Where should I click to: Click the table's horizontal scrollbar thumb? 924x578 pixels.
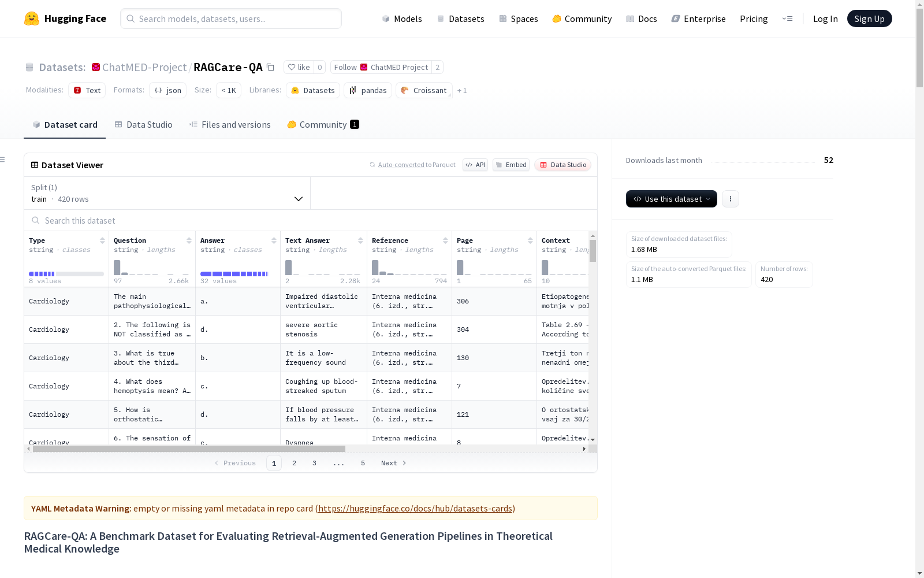coord(189,449)
